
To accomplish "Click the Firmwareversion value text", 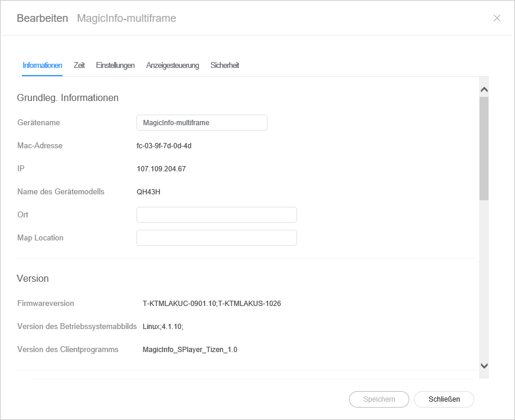I will (211, 304).
